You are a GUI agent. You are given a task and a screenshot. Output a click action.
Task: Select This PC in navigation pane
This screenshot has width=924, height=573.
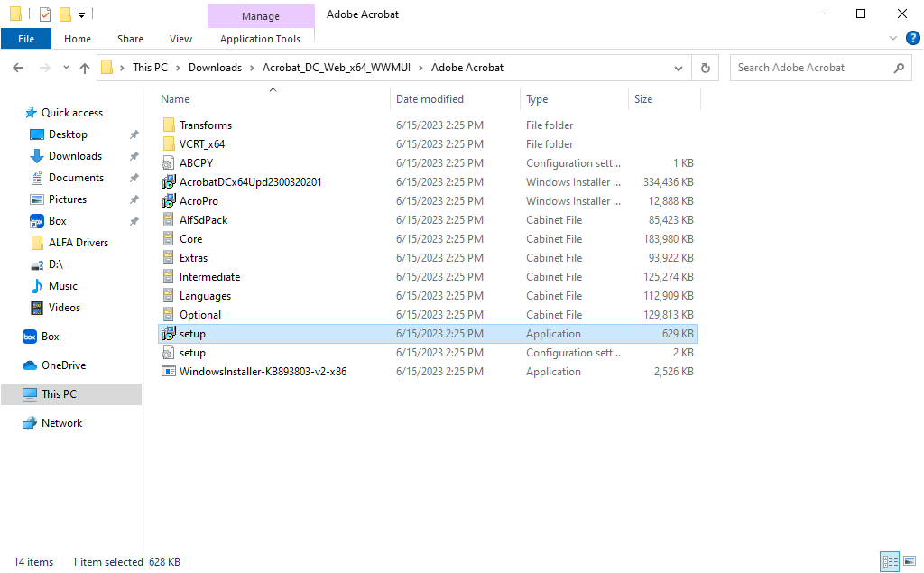point(71,394)
